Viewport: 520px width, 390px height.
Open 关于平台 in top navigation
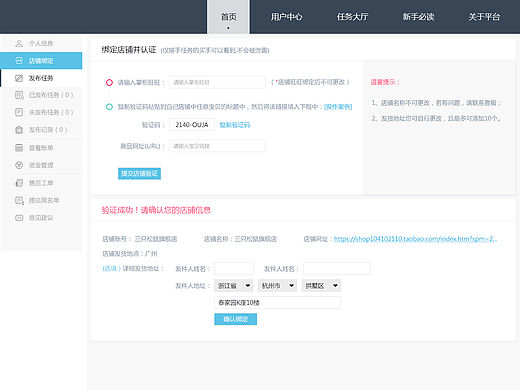(x=484, y=17)
